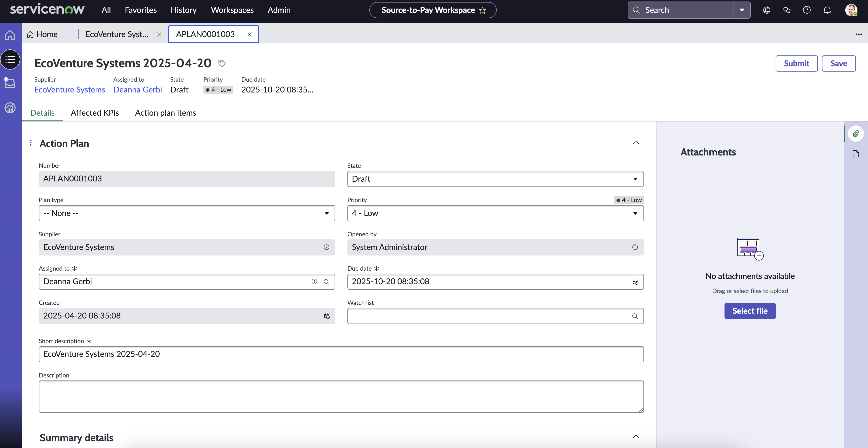Open the Workspaces menu

click(x=232, y=10)
